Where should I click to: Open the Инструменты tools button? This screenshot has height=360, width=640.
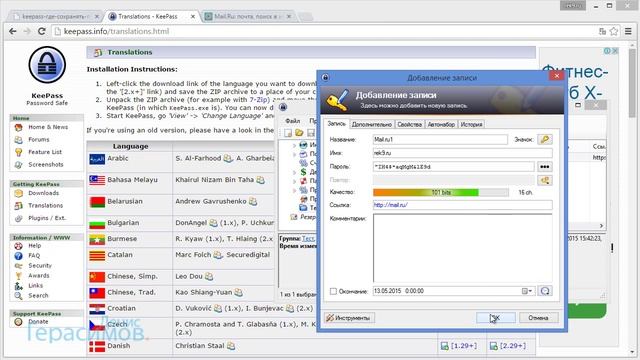[x=349, y=318]
